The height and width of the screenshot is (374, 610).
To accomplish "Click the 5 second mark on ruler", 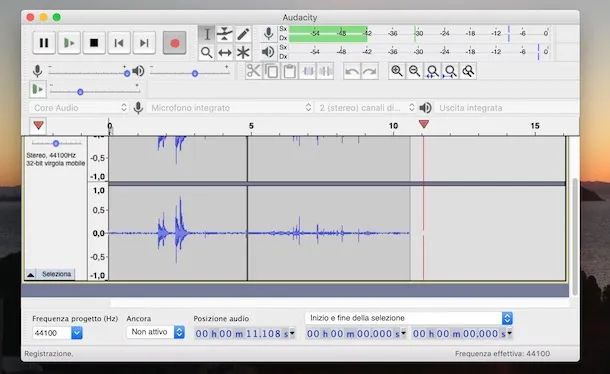I will pyautogui.click(x=251, y=126).
